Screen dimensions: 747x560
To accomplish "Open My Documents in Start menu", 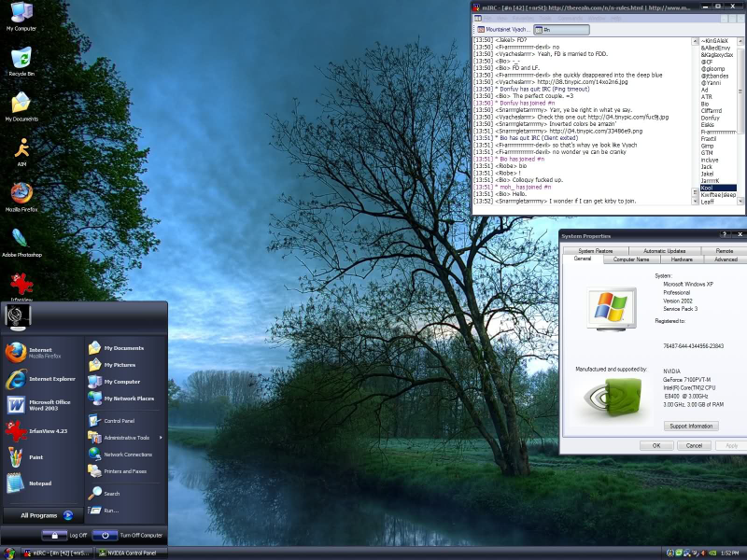I will click(125, 348).
